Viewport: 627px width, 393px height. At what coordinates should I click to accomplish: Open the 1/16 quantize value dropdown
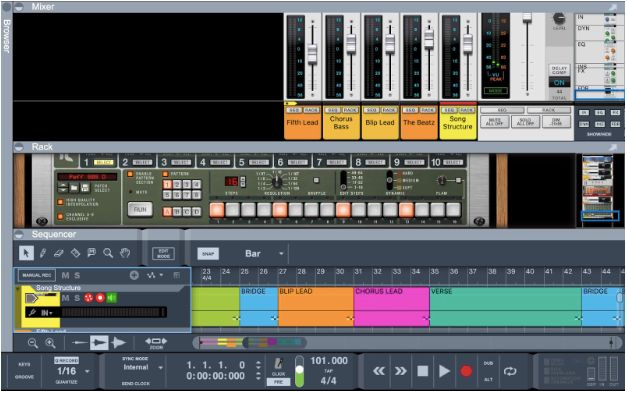(x=87, y=371)
